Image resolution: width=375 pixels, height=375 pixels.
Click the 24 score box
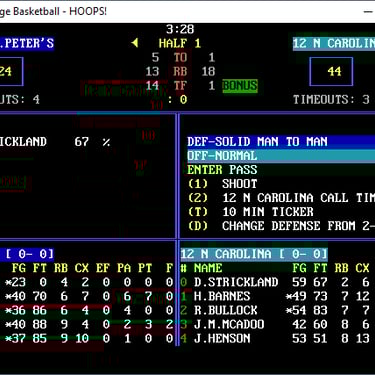[11, 71]
